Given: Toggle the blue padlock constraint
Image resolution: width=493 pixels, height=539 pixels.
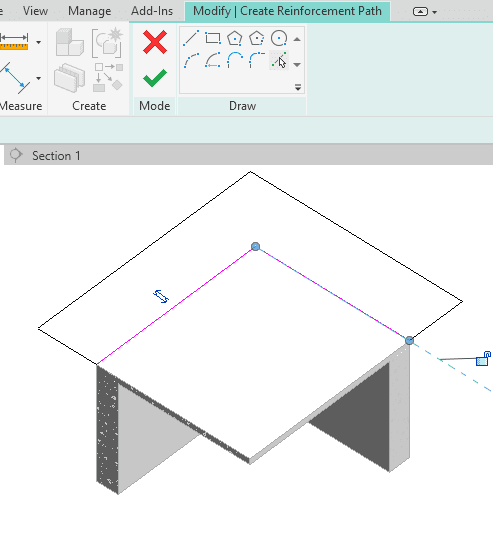Looking at the screenshot, I should (483, 359).
